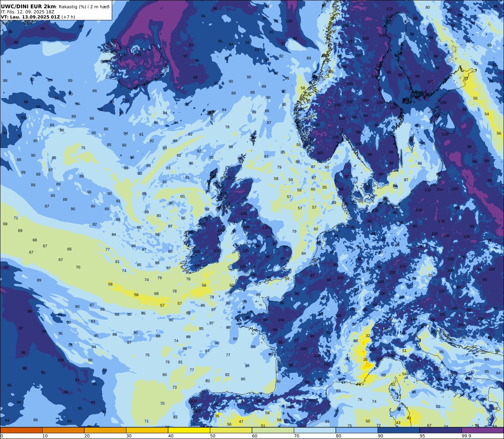Screen dimensions: 504x439
Task: Click the darkest orange legend swatch below 10
Action: click(21, 430)
